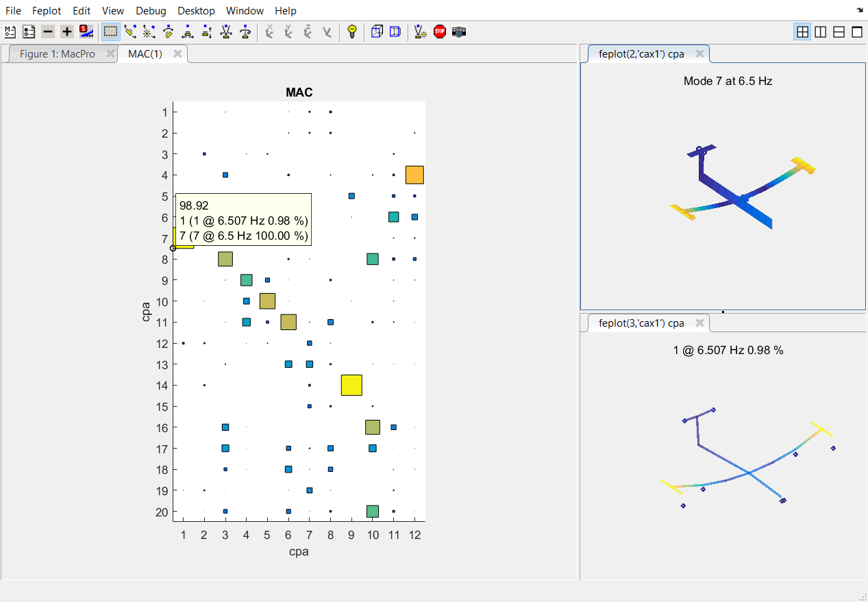The image size is (868, 602).
Task: Switch to the top-bottom split layout
Action: point(839,32)
